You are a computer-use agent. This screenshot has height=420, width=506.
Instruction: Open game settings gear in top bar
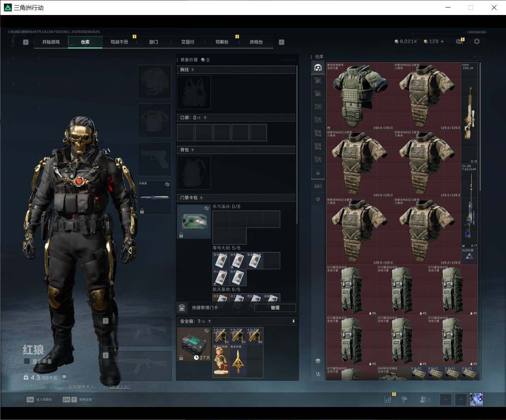pyautogui.click(x=477, y=41)
